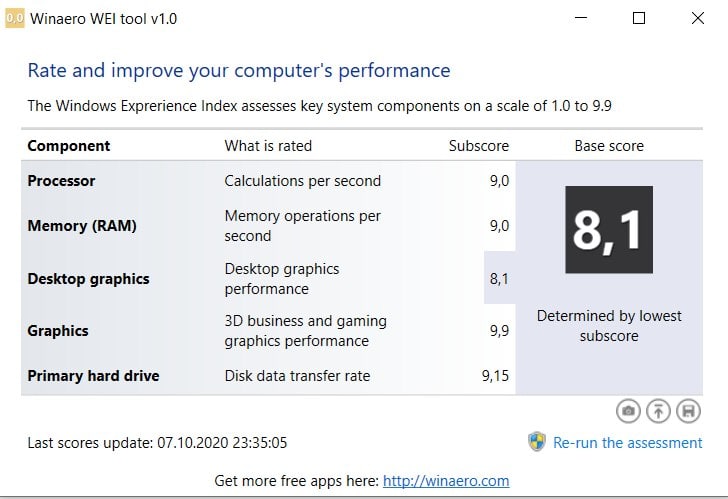Image resolution: width=728 pixels, height=499 pixels.
Task: Close the Winaero WEI tool window
Action: pyautogui.click(x=697, y=18)
